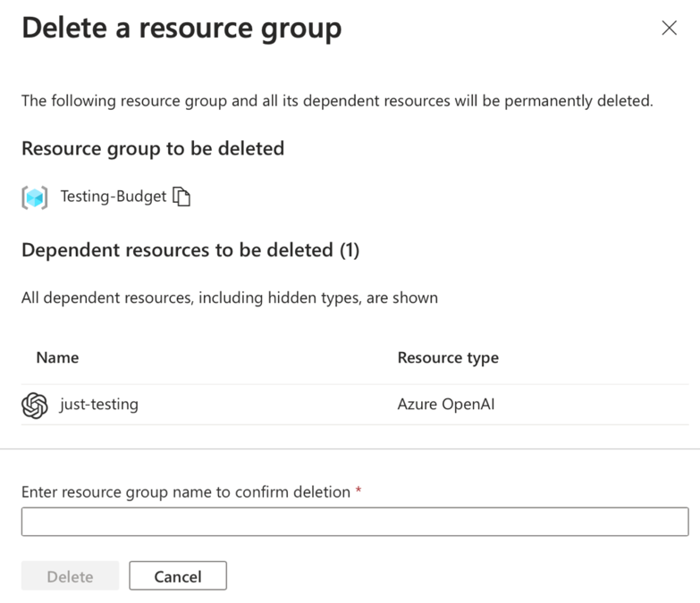Focus the resource group name confirmation field
Image resolution: width=700 pixels, height=603 pixels.
click(x=354, y=522)
